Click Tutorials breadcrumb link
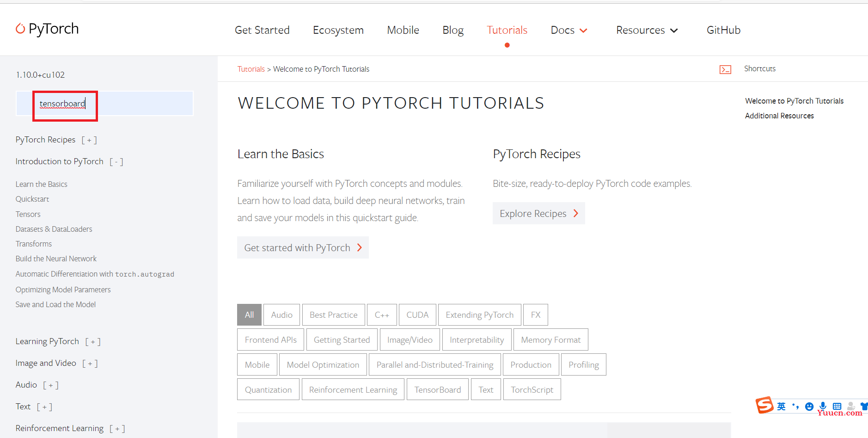The width and height of the screenshot is (868, 438). 251,69
